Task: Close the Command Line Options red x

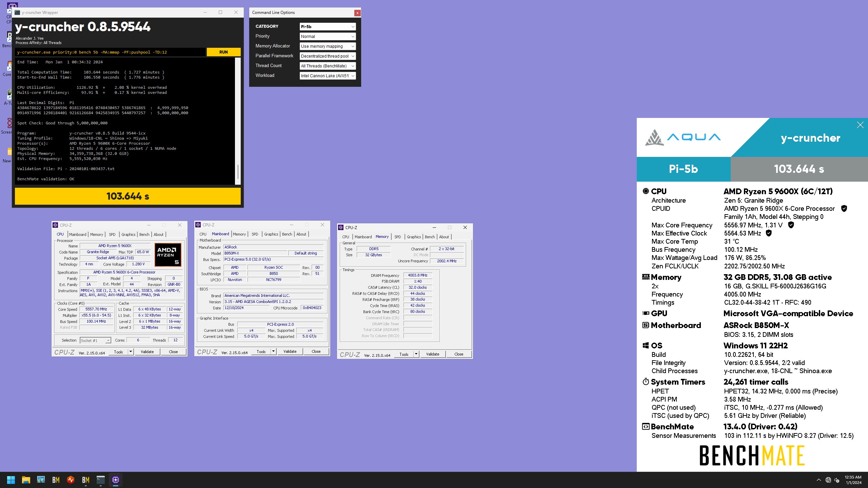Action: tap(357, 13)
